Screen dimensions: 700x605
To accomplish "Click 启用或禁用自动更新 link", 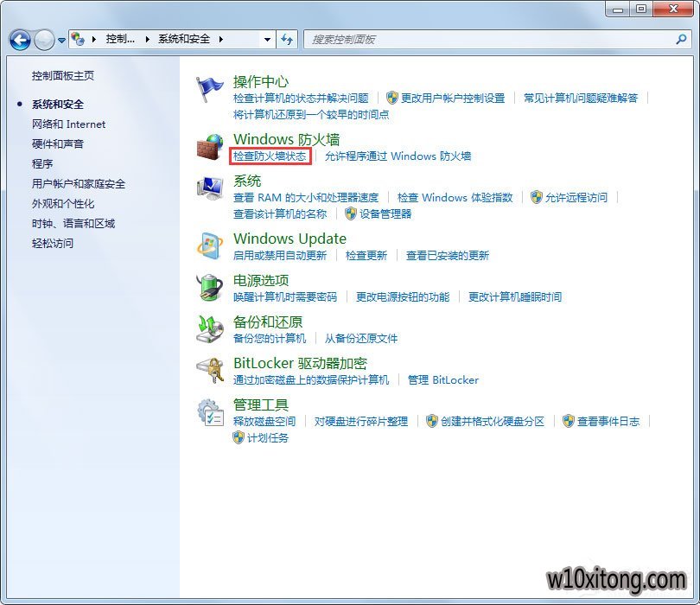I will pyautogui.click(x=280, y=255).
